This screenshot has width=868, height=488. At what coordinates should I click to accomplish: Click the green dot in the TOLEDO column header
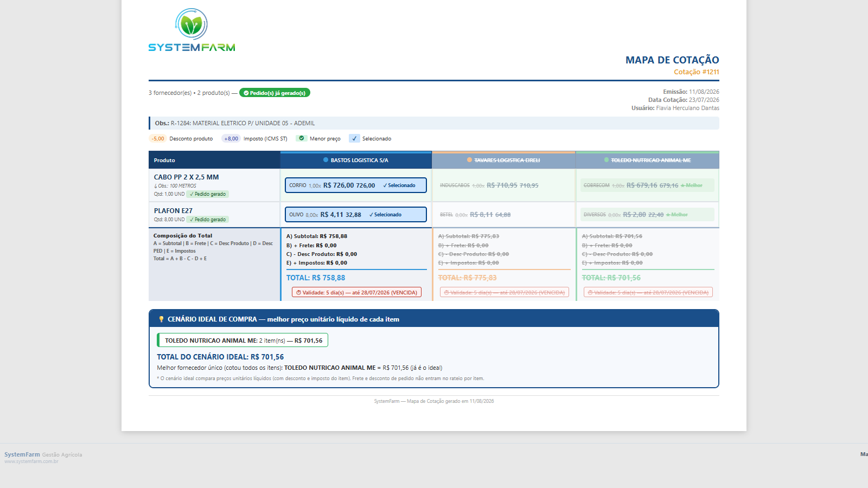[607, 160]
